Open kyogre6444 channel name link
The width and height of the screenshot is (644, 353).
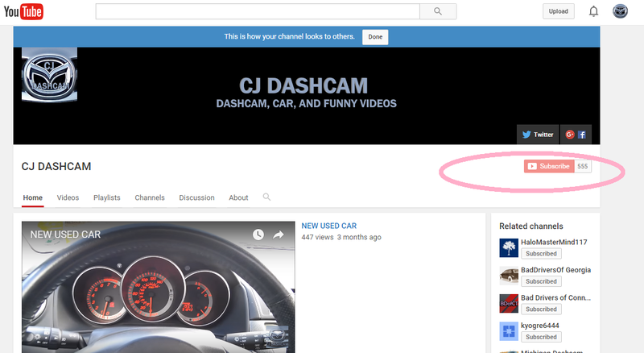tap(540, 326)
